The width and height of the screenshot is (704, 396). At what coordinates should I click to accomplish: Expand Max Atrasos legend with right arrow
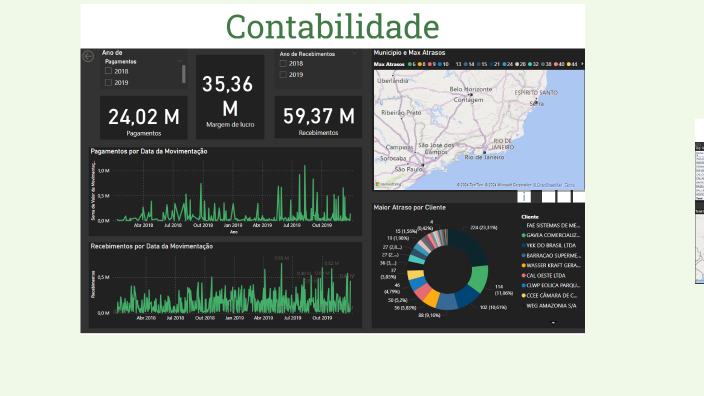tap(582, 64)
